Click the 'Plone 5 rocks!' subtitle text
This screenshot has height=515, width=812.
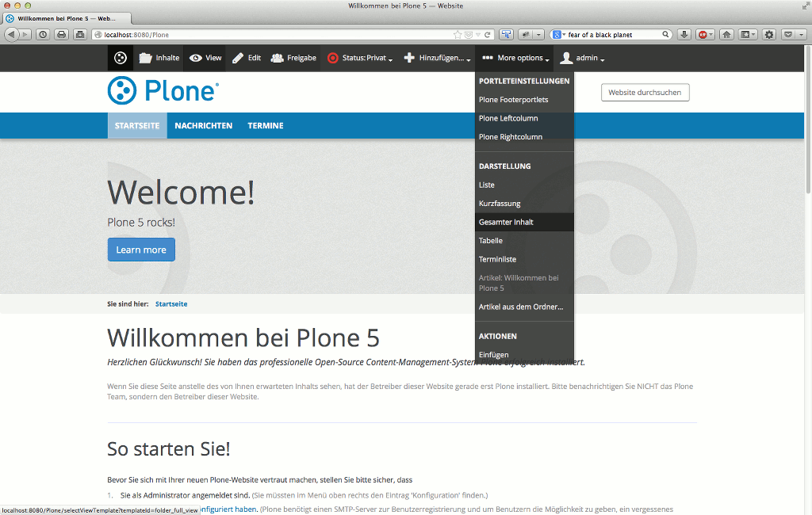(x=141, y=222)
